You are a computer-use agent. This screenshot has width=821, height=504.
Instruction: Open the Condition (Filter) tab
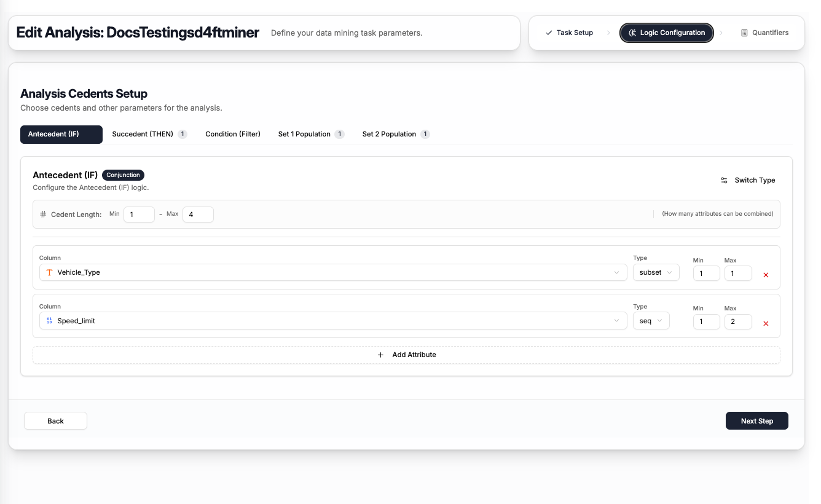[233, 134]
